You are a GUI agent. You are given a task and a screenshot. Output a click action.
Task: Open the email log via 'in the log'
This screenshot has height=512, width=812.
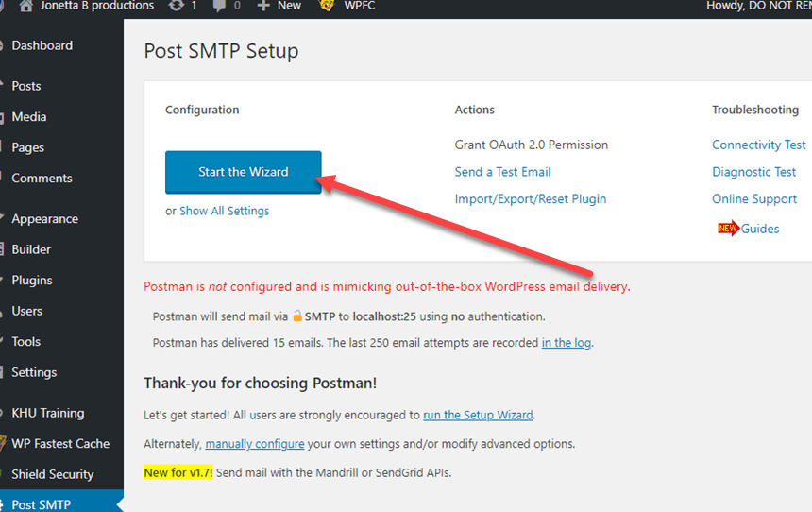(x=566, y=343)
